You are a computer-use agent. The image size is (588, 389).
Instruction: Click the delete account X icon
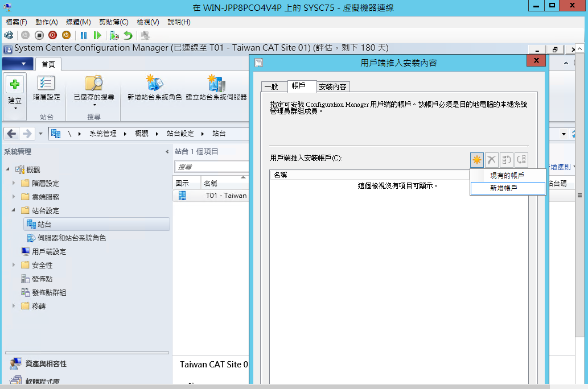pyautogui.click(x=492, y=160)
